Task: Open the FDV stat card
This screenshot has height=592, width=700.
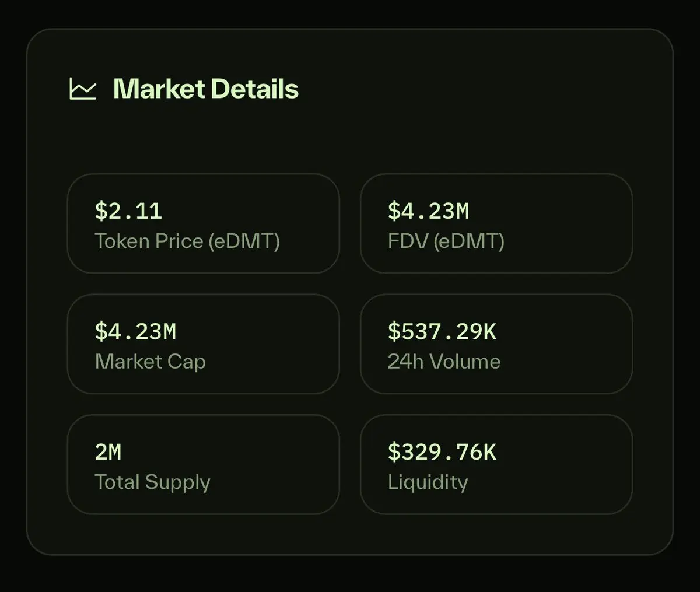Action: tap(496, 223)
